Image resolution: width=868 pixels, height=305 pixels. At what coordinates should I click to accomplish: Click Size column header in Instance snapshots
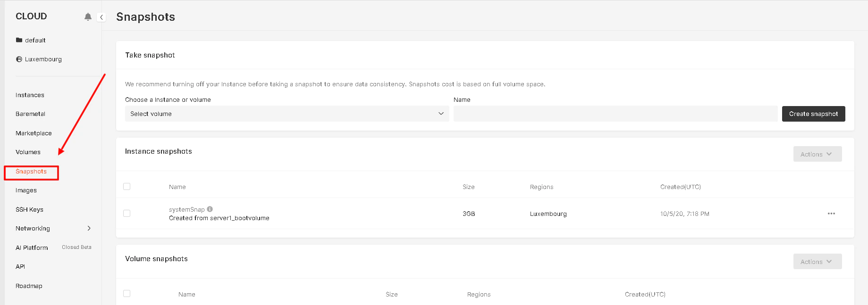pos(469,187)
